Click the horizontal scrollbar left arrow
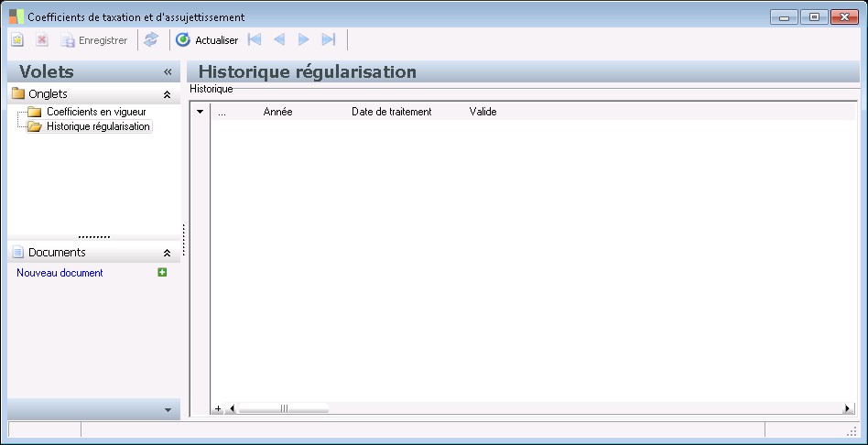 (x=232, y=408)
